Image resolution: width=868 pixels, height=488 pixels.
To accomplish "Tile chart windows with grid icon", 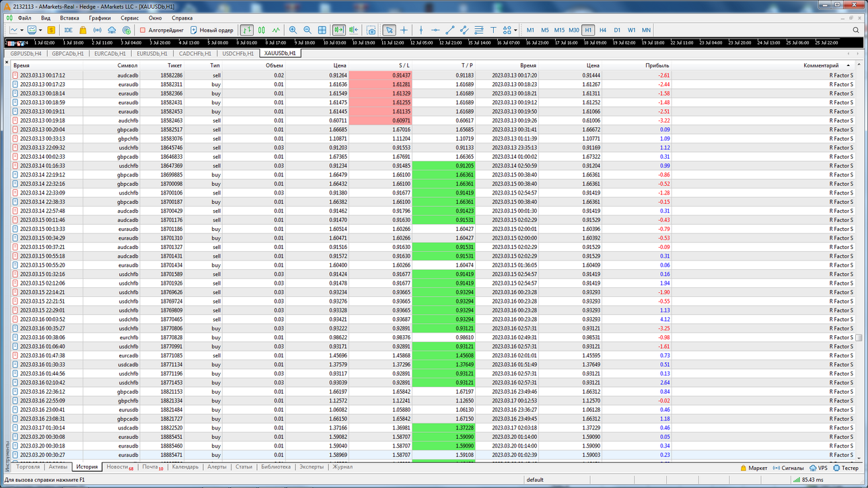I will point(322,30).
